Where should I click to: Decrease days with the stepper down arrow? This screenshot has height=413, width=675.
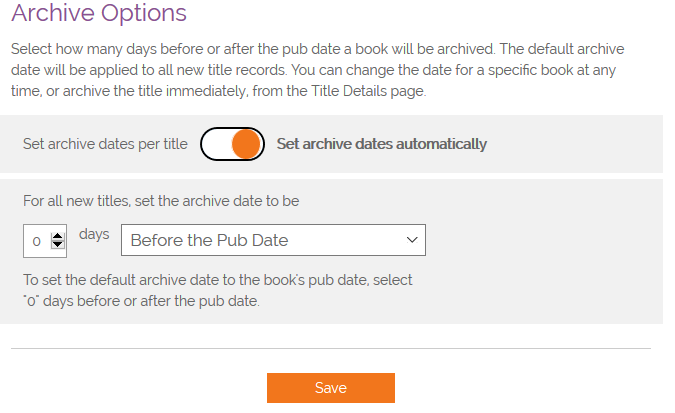(x=57, y=245)
